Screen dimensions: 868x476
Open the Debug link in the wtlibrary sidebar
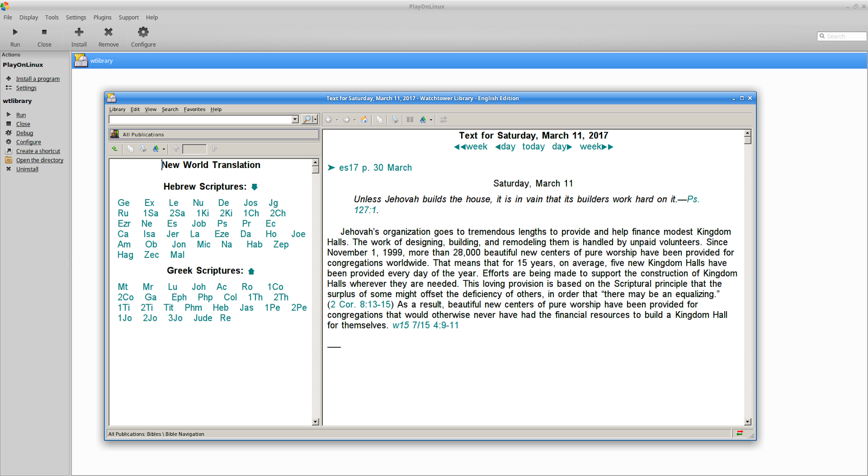(x=24, y=133)
